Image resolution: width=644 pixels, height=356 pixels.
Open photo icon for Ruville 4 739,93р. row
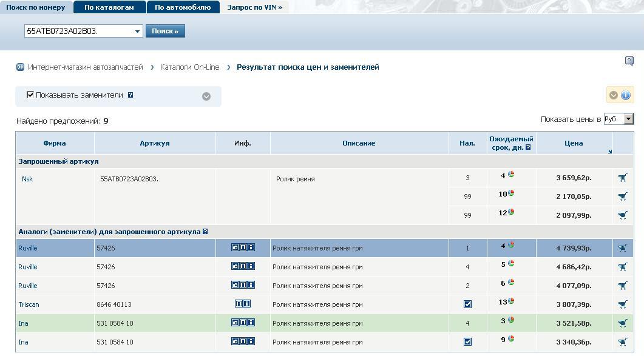point(235,247)
